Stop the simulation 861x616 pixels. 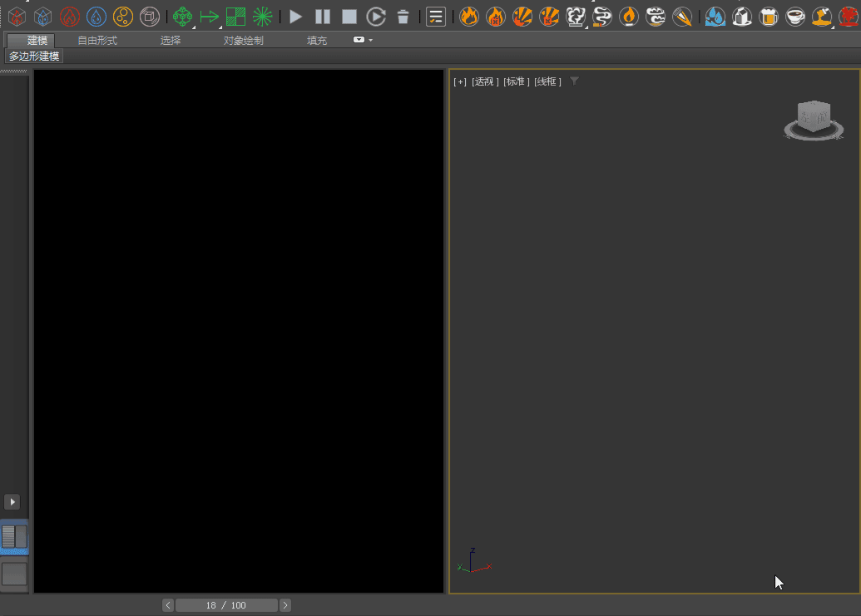(x=349, y=17)
